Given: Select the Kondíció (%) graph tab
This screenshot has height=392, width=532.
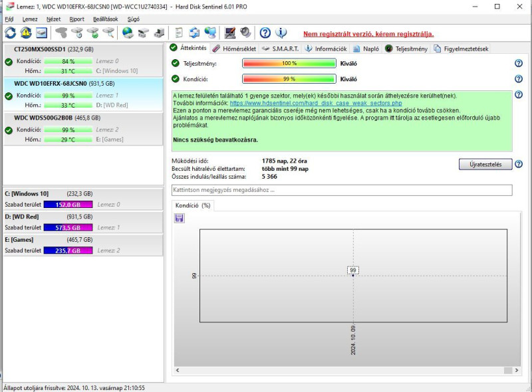Looking at the screenshot, I should coord(193,205).
